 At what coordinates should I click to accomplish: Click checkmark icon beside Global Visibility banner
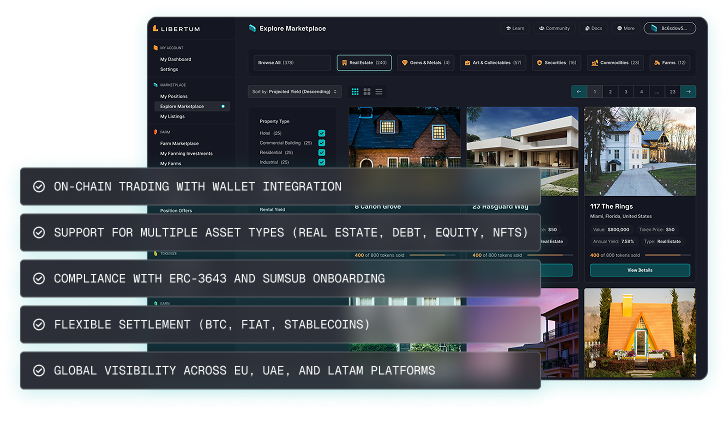[39, 370]
